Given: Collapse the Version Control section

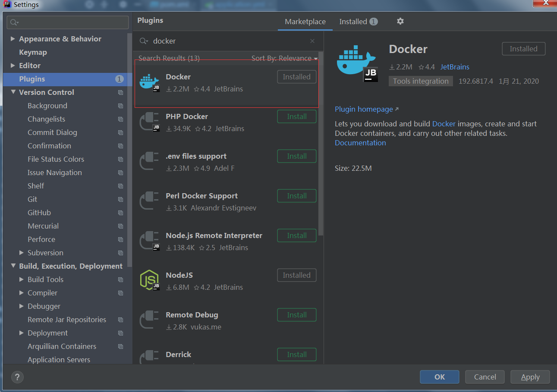Looking at the screenshot, I should (x=13, y=92).
